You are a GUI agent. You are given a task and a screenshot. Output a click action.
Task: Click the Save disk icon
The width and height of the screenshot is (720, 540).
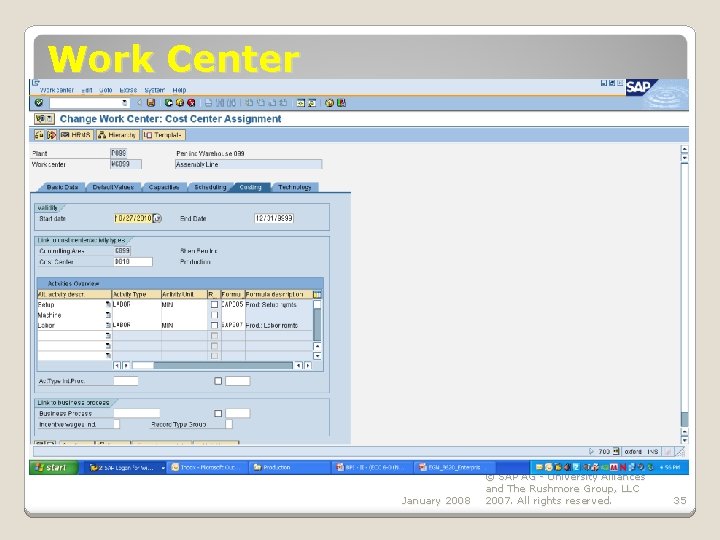(x=151, y=103)
